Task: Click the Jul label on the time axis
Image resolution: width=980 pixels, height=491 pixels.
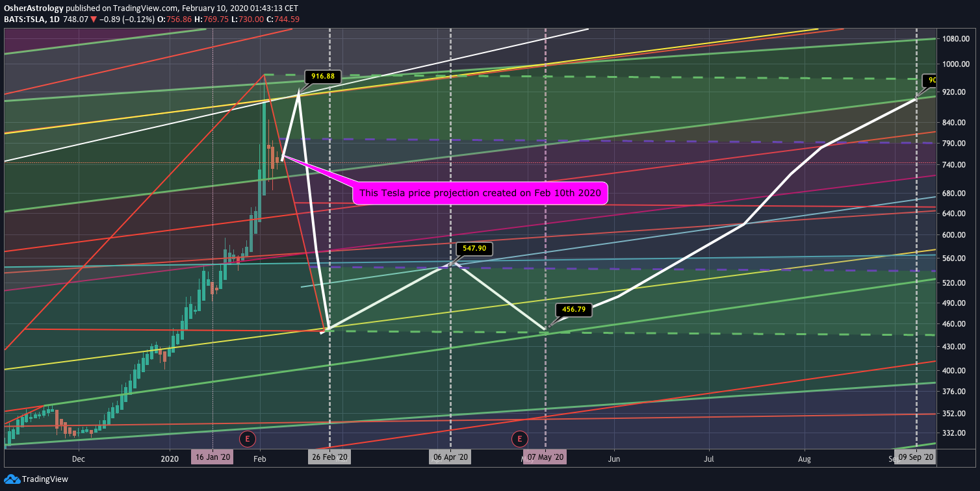Action: 709,458
